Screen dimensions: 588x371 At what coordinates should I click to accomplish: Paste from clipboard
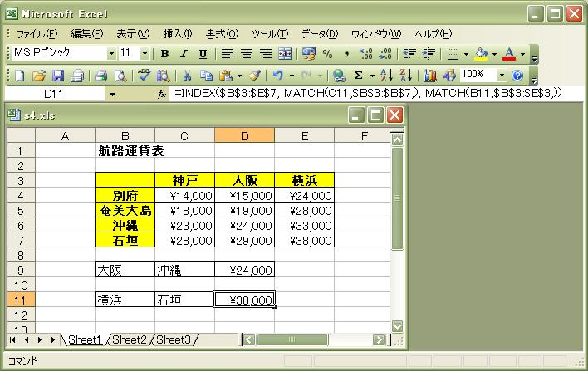[x=226, y=76]
